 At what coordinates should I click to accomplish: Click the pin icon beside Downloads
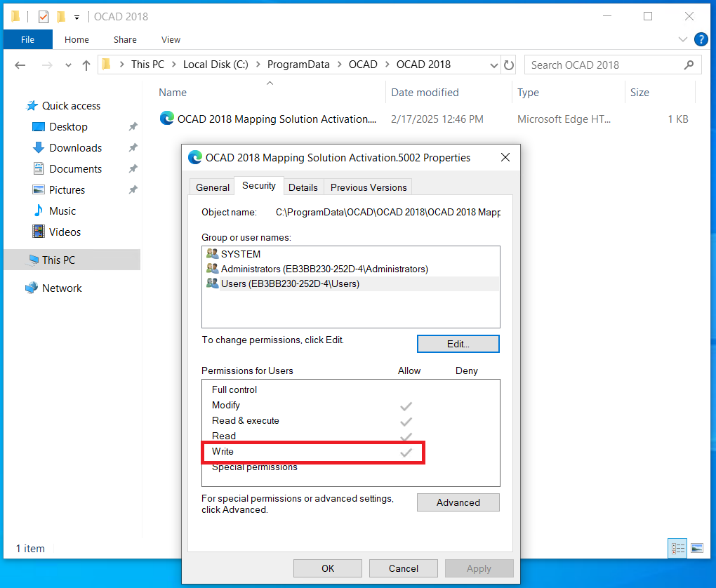133,147
